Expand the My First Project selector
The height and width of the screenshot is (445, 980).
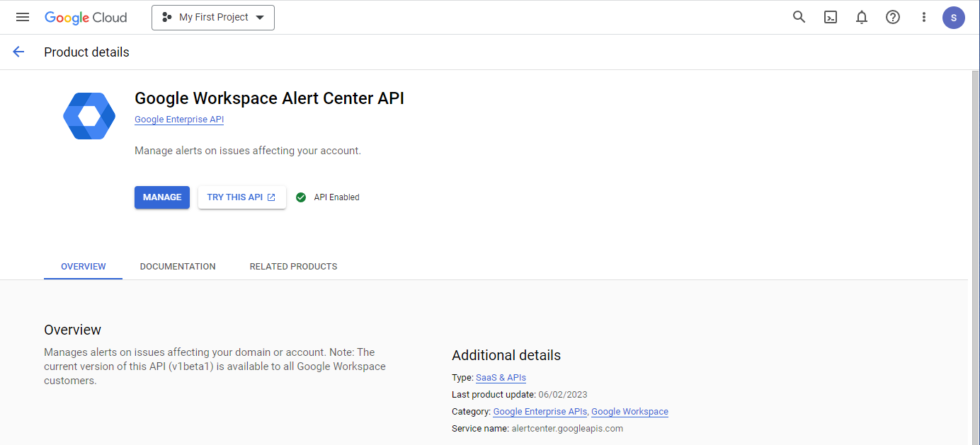(213, 18)
